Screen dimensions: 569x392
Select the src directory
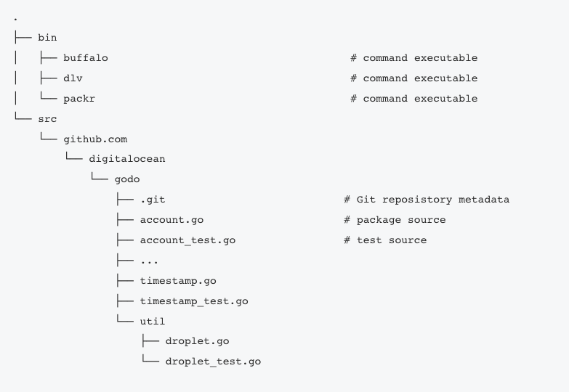click(47, 119)
